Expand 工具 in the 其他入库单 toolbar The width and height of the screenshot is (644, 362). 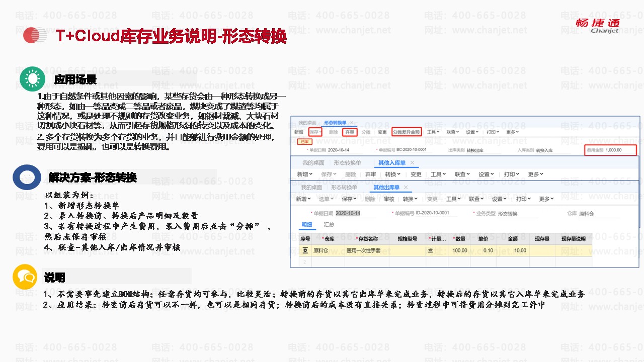pos(438,174)
